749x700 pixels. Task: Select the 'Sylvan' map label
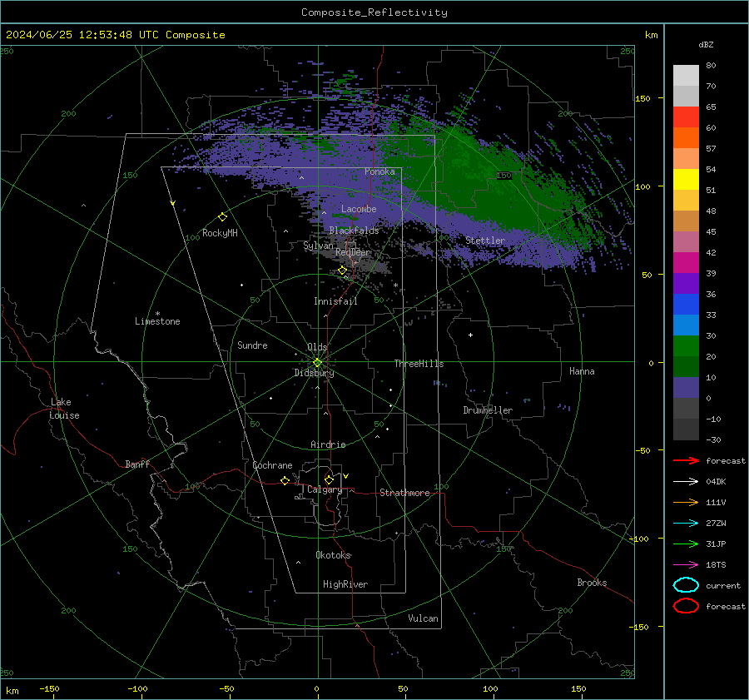[x=318, y=246]
